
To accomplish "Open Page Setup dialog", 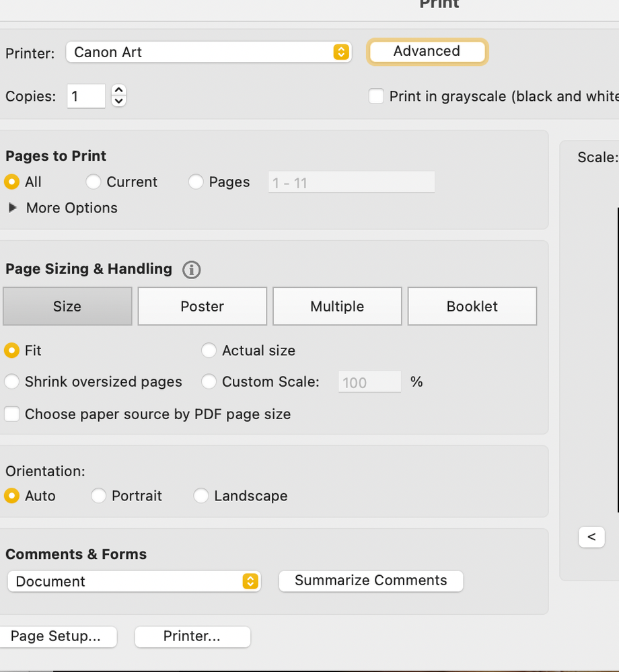I will click(x=56, y=636).
